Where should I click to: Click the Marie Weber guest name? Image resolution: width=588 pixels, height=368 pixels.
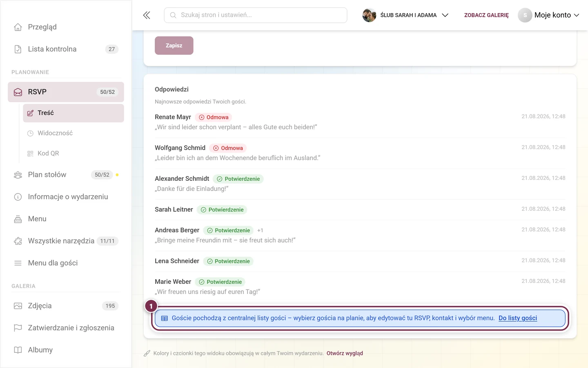point(173,282)
